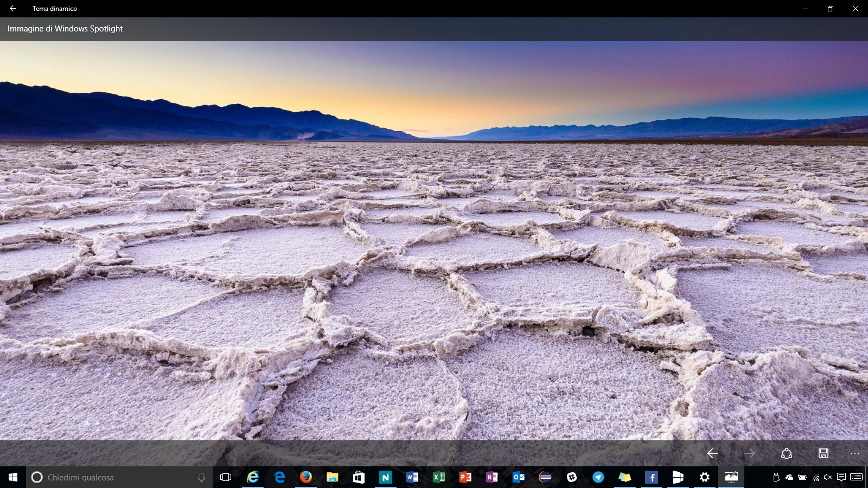Open the Wi-Fi network tray icon

[815, 477]
